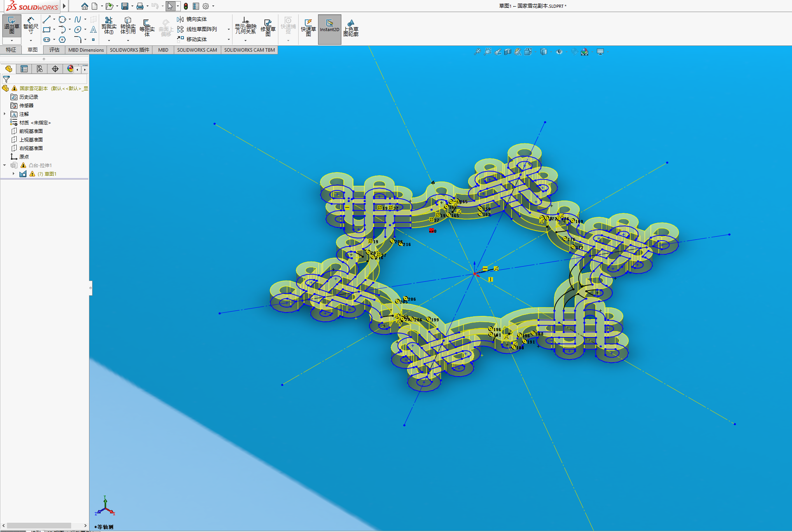This screenshot has height=532, width=792.
Task: Click the Zoom to Fit magnifier icon
Action: (477, 52)
